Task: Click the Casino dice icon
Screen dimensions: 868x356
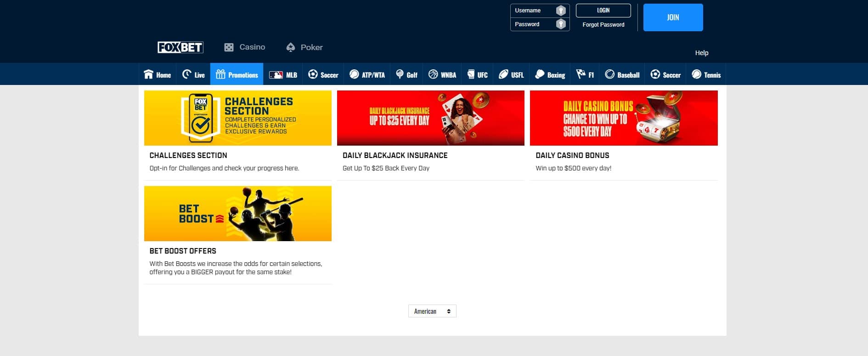Action: pyautogui.click(x=229, y=47)
